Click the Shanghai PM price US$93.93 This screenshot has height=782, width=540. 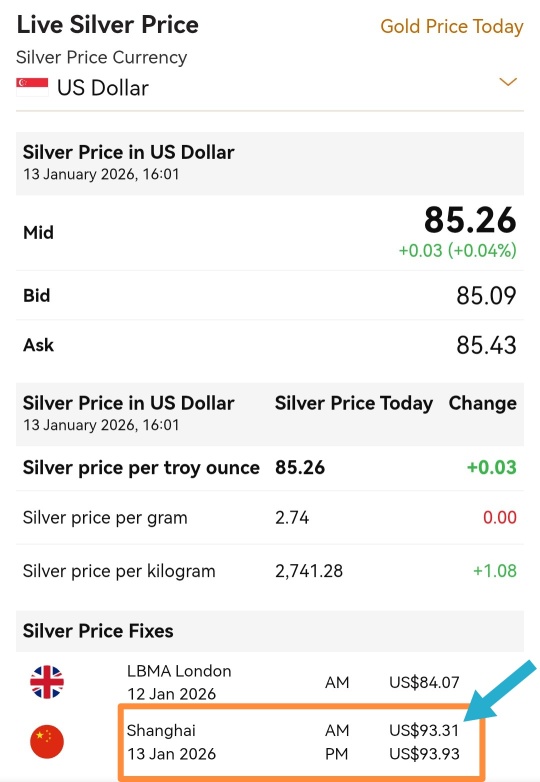click(424, 754)
